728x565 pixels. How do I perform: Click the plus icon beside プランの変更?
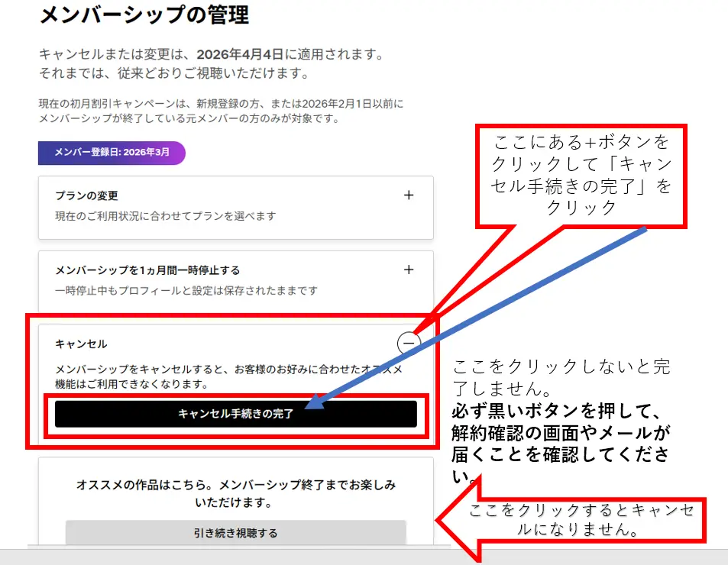pos(409,195)
